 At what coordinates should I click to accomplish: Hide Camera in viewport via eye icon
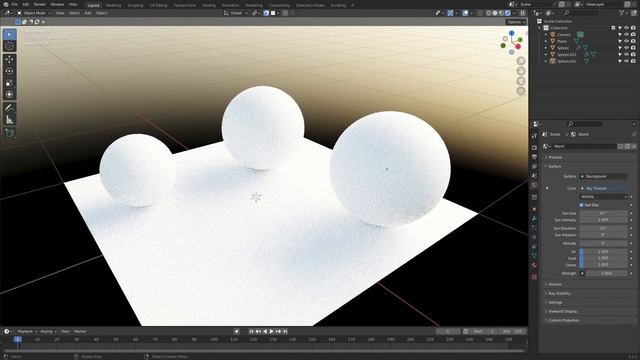pyautogui.click(x=627, y=35)
